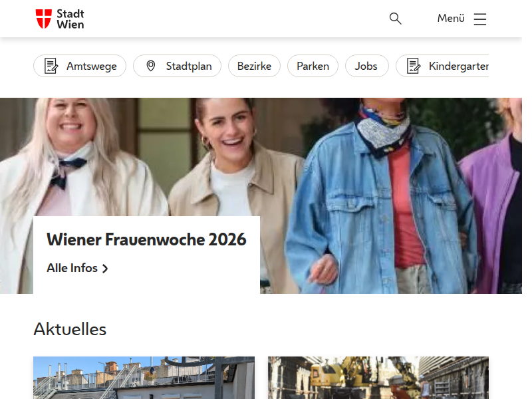Screen dimensions: 532x399
Task: Open the rooftop news thumbnail under Aktuelles
Action: (x=144, y=378)
